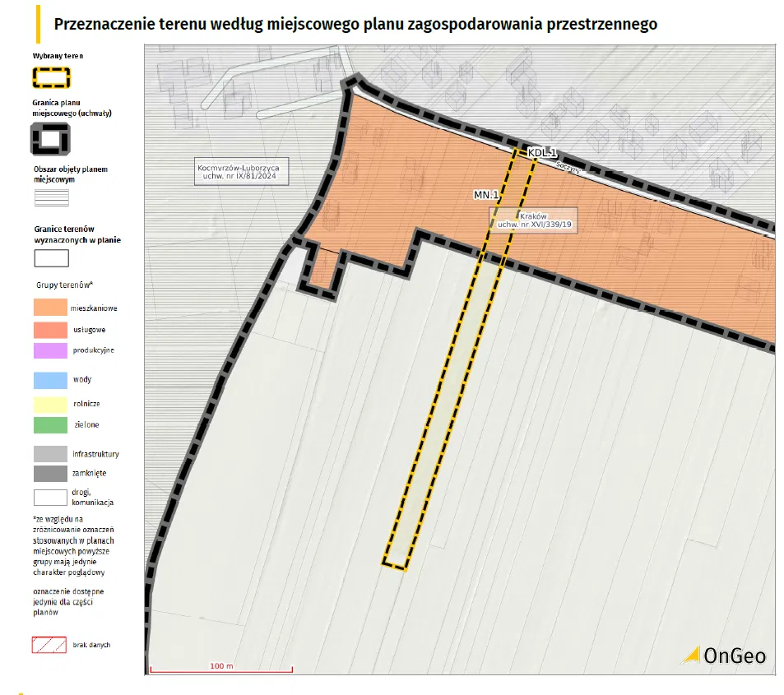
Task: Click the 'Granica planu miejscowego' black border icon
Action: [51, 137]
